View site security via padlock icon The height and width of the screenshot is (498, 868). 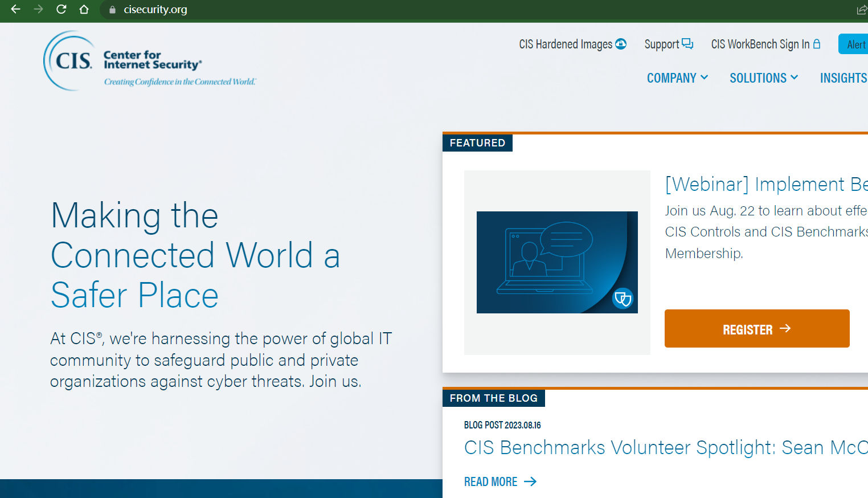[x=112, y=10]
